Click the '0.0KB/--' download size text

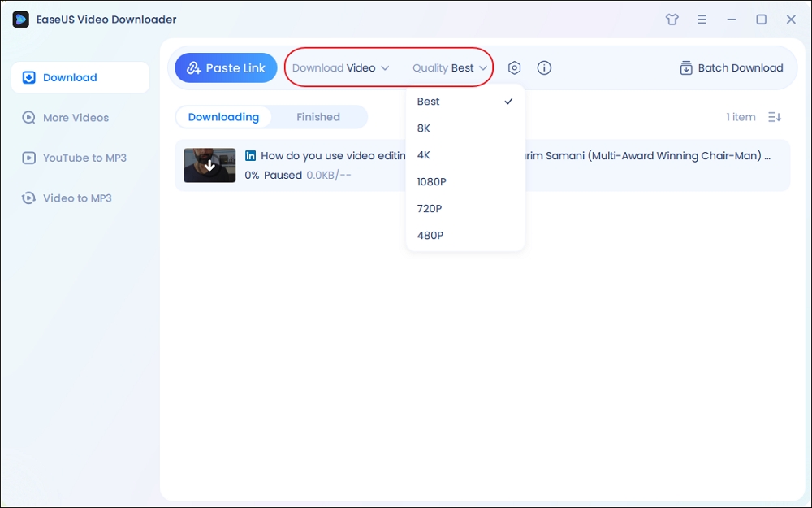tap(329, 176)
